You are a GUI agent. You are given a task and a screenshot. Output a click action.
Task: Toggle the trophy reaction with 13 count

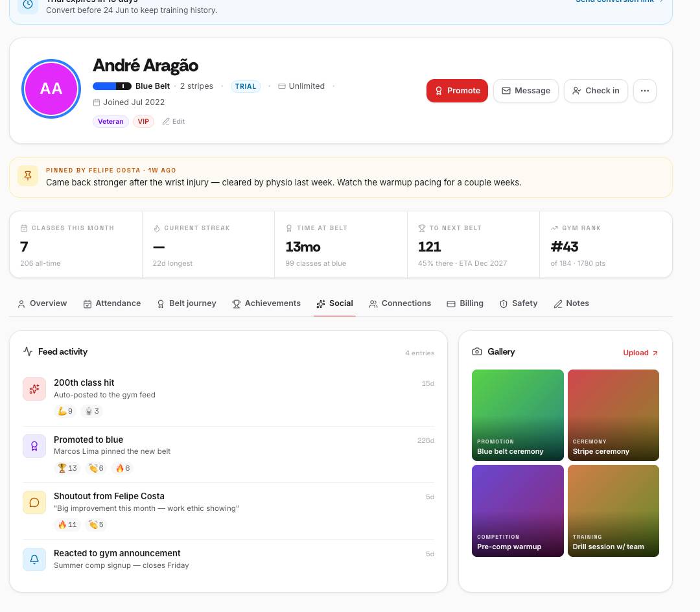point(67,468)
